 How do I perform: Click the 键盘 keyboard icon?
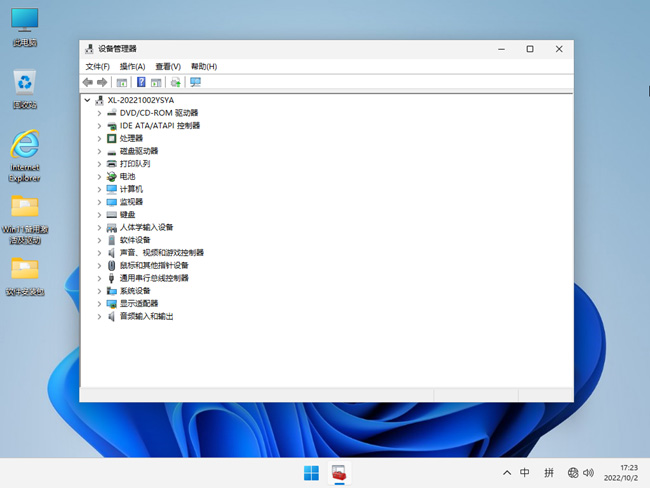point(112,215)
